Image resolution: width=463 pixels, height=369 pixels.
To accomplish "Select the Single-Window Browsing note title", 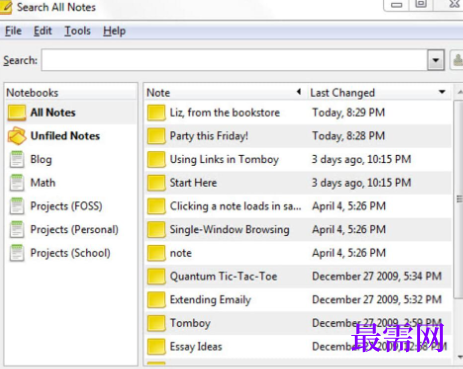I will [x=229, y=230].
